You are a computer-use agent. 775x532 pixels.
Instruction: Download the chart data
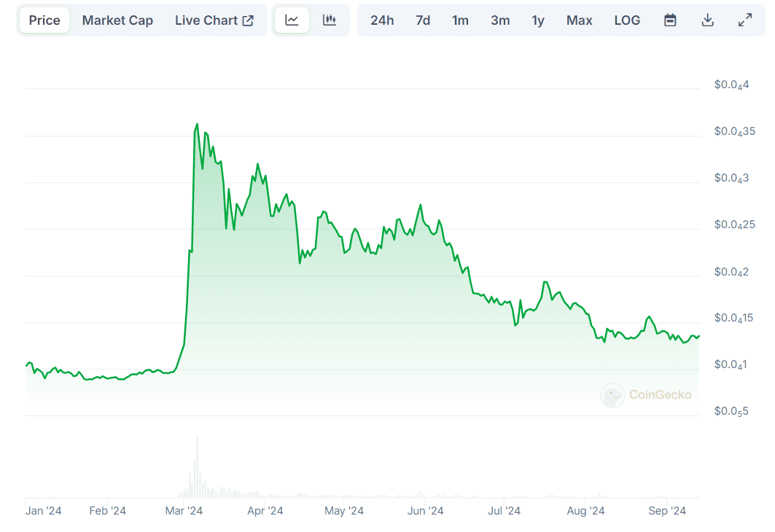(x=708, y=20)
